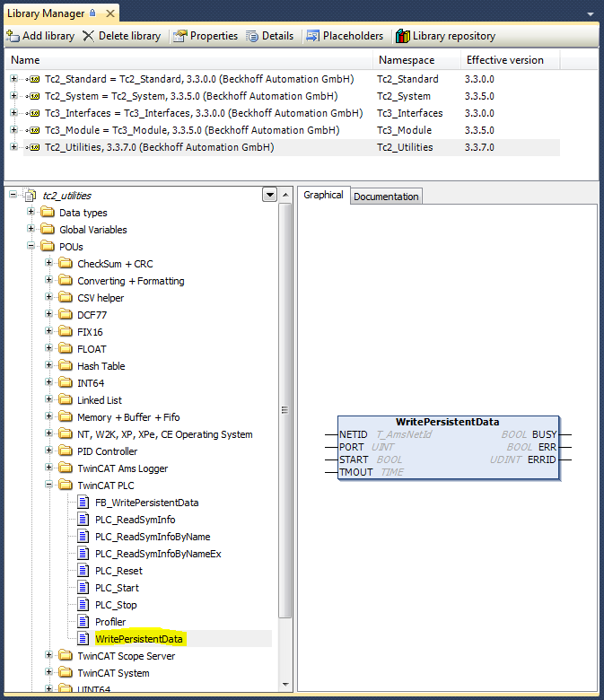Viewport: 604px width, 700px height.
Task: Click the FLOAT folder icon
Action: click(x=66, y=348)
